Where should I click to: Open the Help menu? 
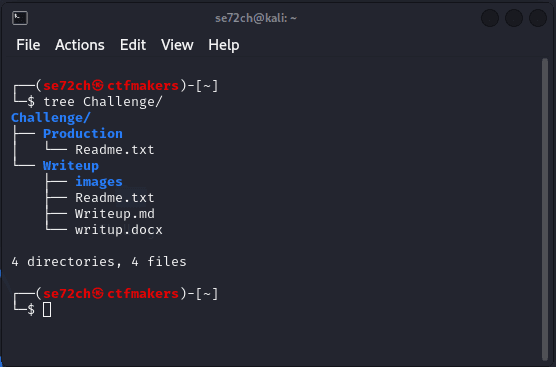pyautogui.click(x=224, y=45)
